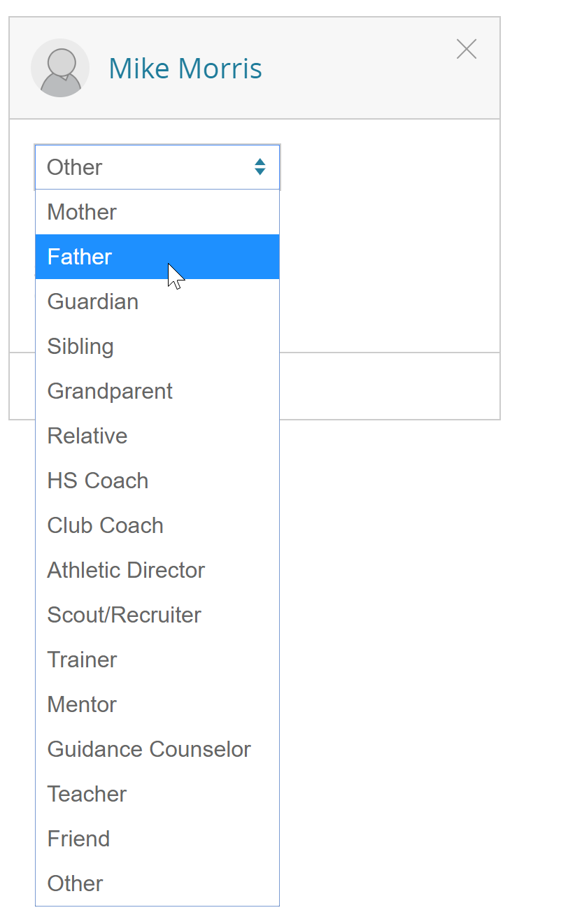Viewport: 575px width, 924px height.
Task: Collapse the relationship dropdown showing Other
Action: (157, 167)
